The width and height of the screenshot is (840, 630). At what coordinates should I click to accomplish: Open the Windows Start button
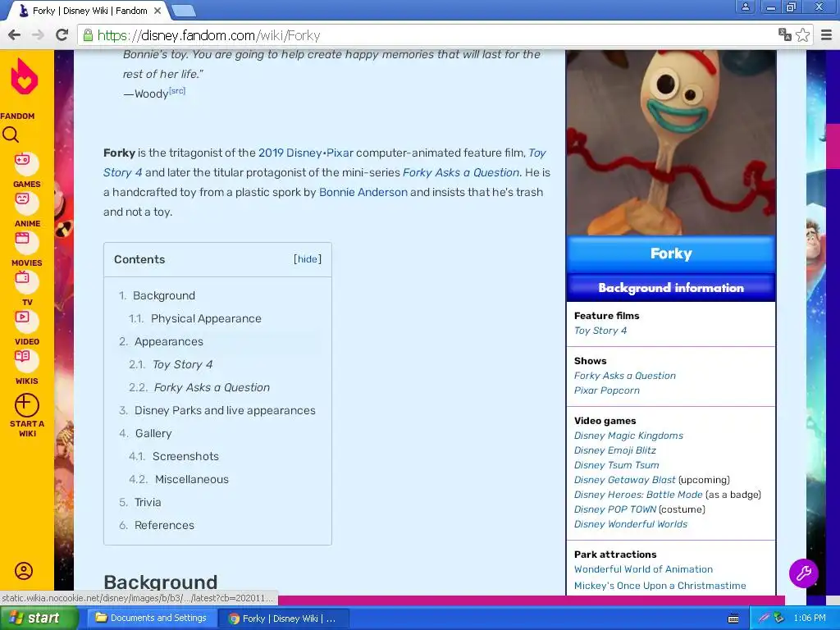[x=39, y=619]
